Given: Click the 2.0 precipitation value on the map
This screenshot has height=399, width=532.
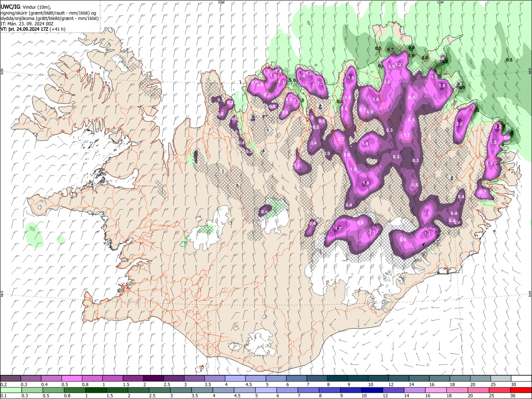Looking at the screenshot, I should 459,124.
